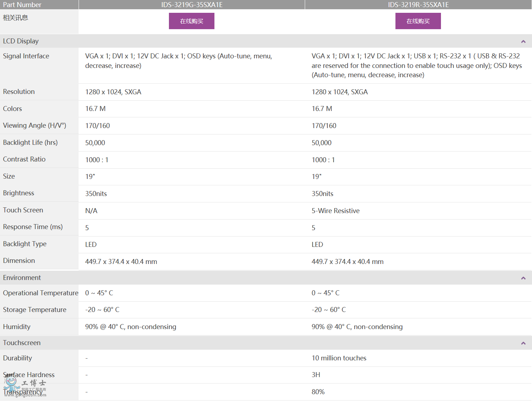Collapse the LCD Display section chevron

pyautogui.click(x=523, y=42)
